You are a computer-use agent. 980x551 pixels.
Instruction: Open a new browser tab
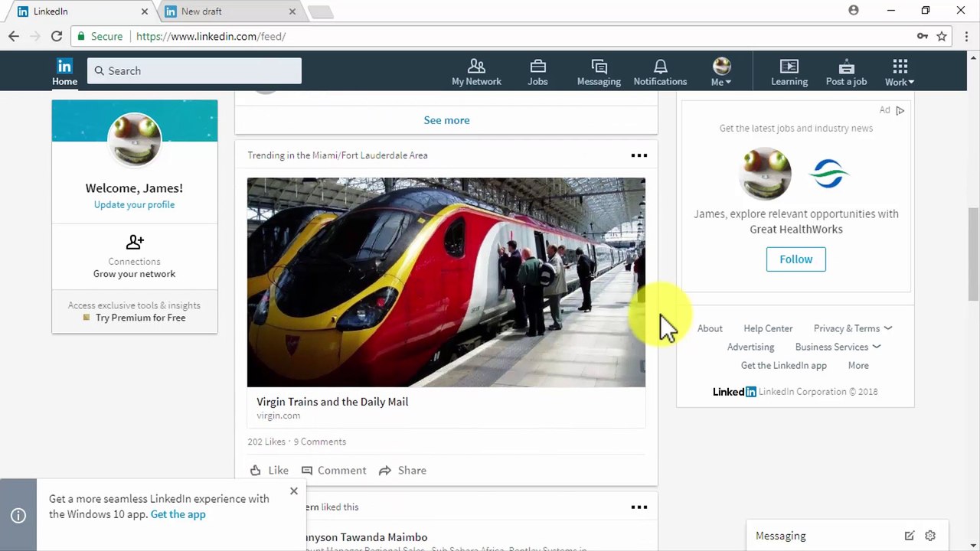point(321,11)
